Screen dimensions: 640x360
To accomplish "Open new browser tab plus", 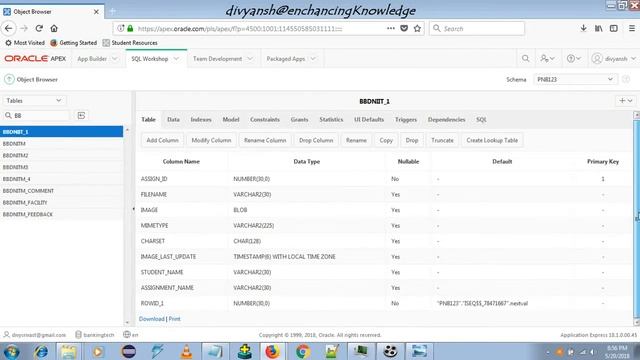I will (x=113, y=11).
